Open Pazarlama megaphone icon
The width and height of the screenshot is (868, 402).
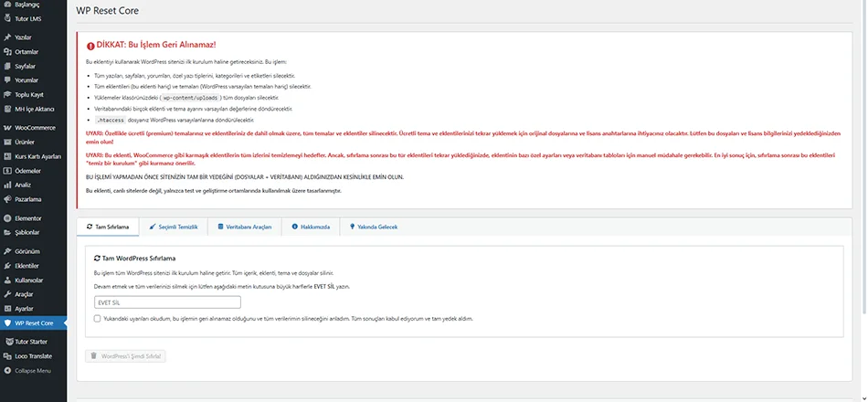pos(7,199)
